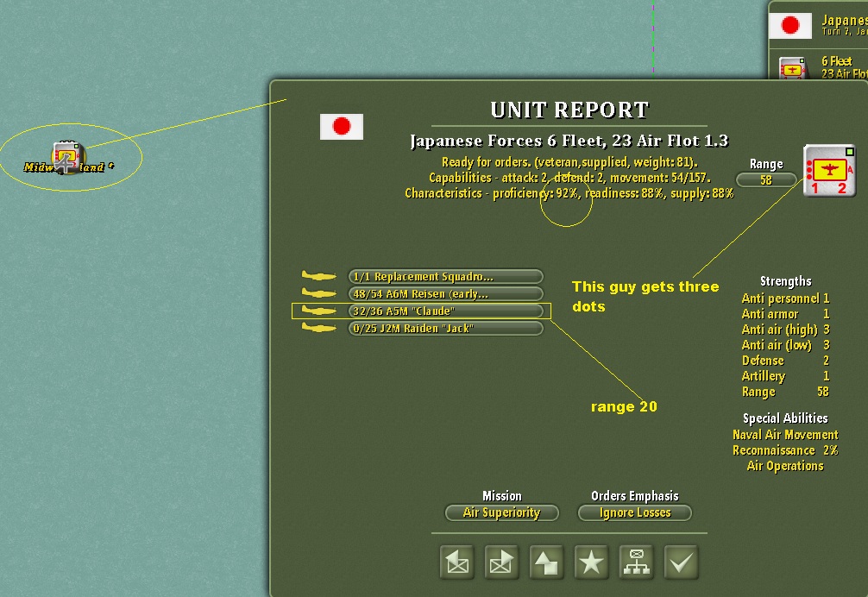868x597 pixels.
Task: Select the 1/1 Replacement Squadron entry
Action: coord(445,276)
